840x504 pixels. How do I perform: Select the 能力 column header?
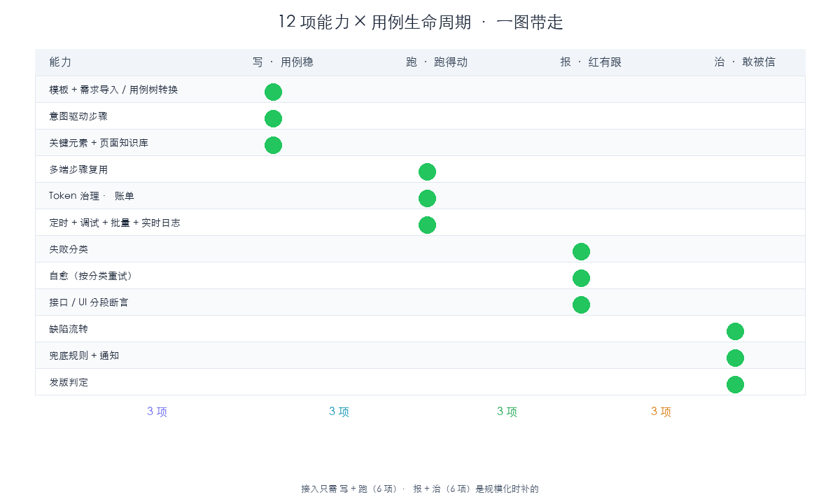coord(60,62)
